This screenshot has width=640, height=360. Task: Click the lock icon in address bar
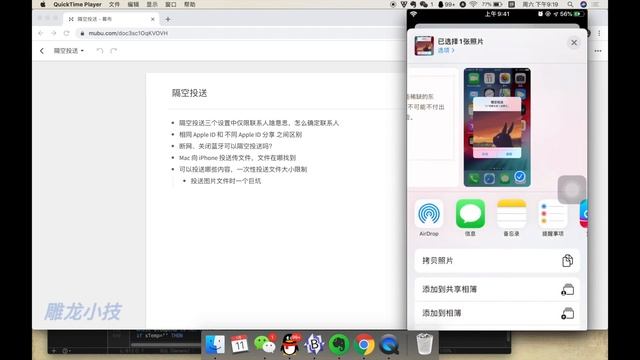pyautogui.click(x=82, y=33)
